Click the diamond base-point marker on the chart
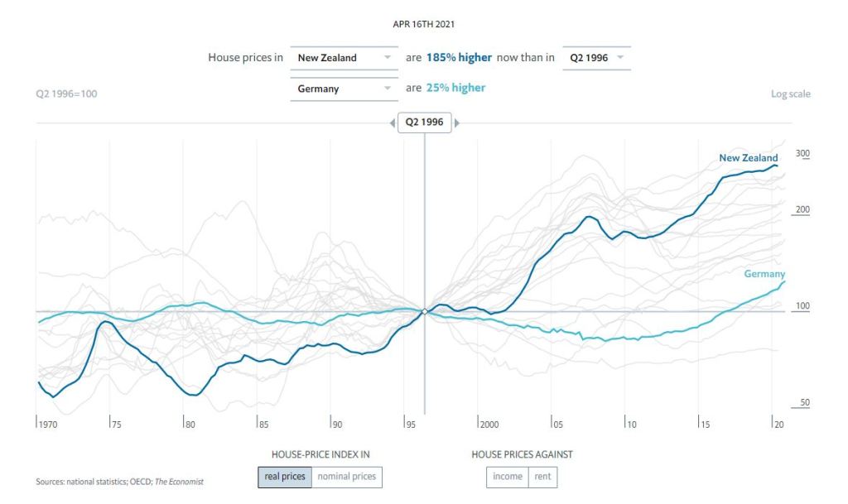Image resolution: width=848 pixels, height=504 pixels. point(425,312)
